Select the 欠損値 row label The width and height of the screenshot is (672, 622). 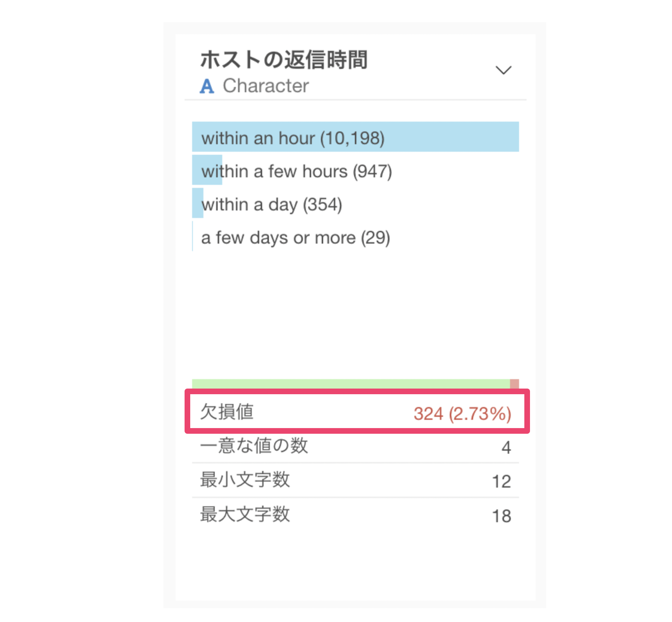coord(227,412)
